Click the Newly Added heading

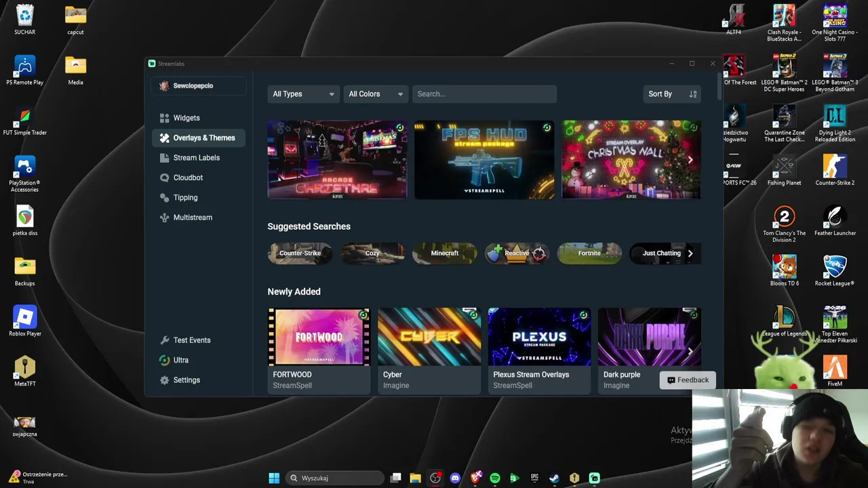[x=294, y=291]
